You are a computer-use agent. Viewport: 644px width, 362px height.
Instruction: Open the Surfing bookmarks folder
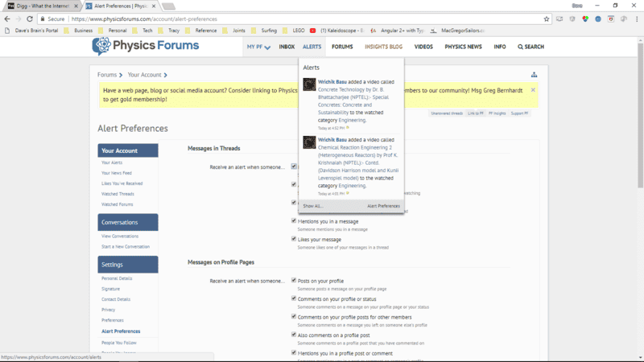tap(264, 31)
